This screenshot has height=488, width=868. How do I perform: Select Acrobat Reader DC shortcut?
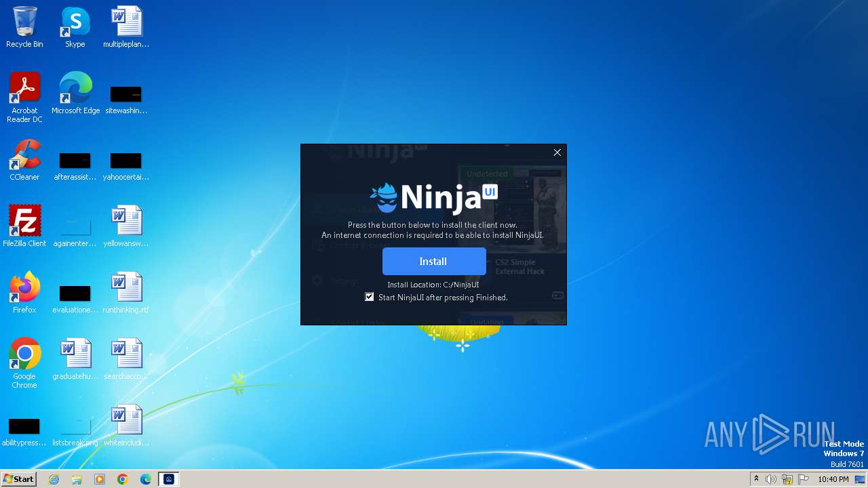point(24,98)
